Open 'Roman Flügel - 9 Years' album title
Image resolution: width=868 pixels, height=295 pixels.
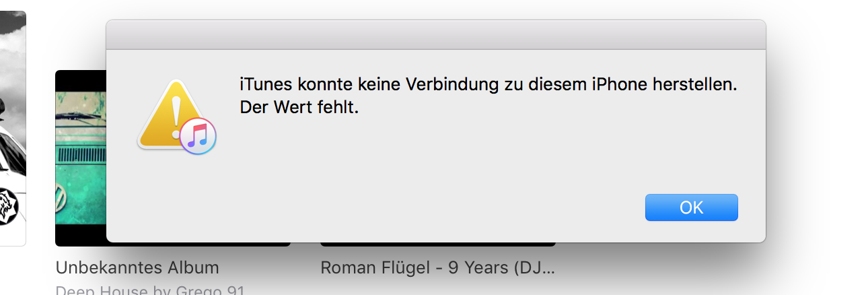click(437, 267)
